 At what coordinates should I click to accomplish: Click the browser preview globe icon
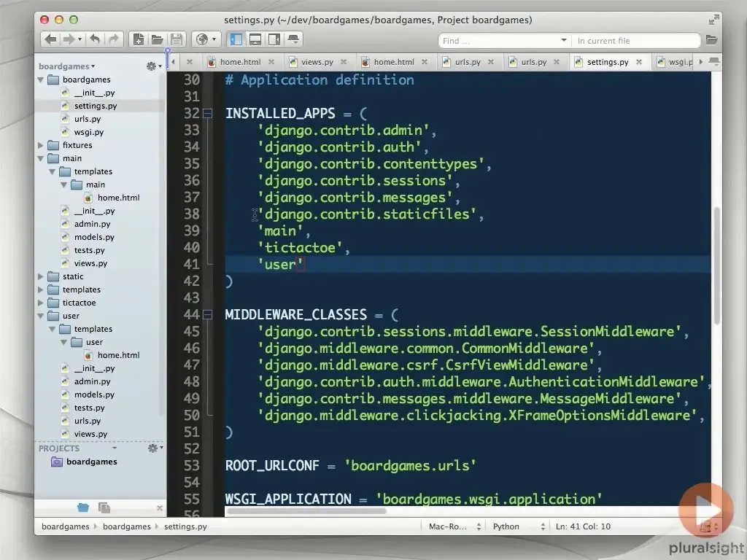point(203,39)
